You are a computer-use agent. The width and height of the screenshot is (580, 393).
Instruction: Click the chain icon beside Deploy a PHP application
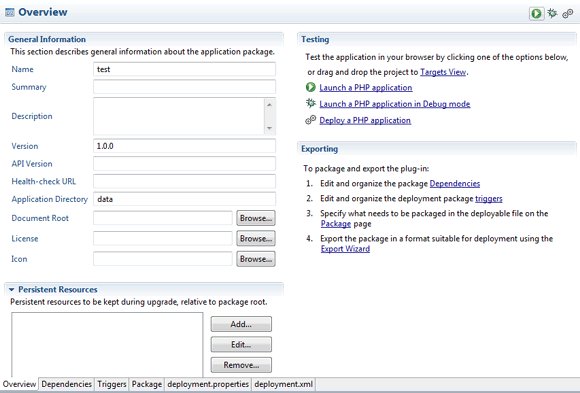[311, 120]
